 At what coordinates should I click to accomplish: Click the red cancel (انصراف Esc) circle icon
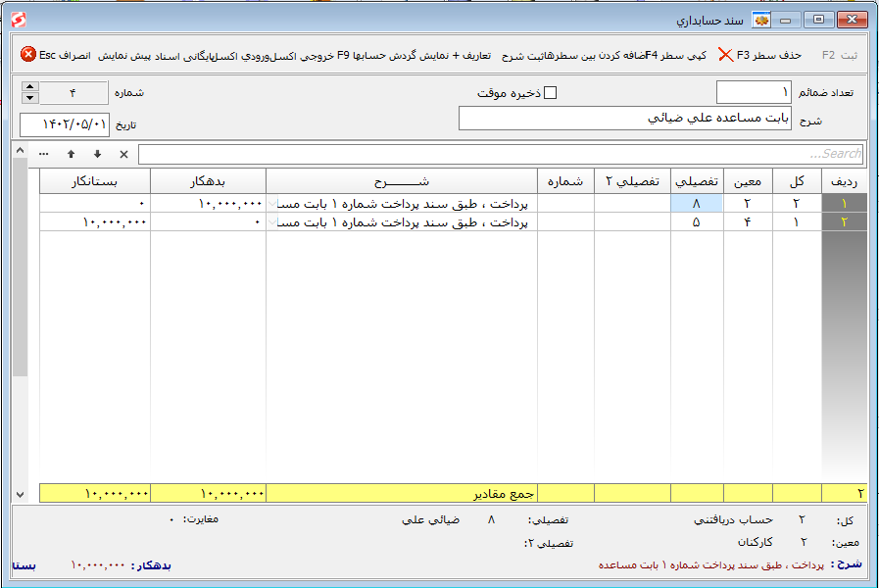click(x=28, y=54)
